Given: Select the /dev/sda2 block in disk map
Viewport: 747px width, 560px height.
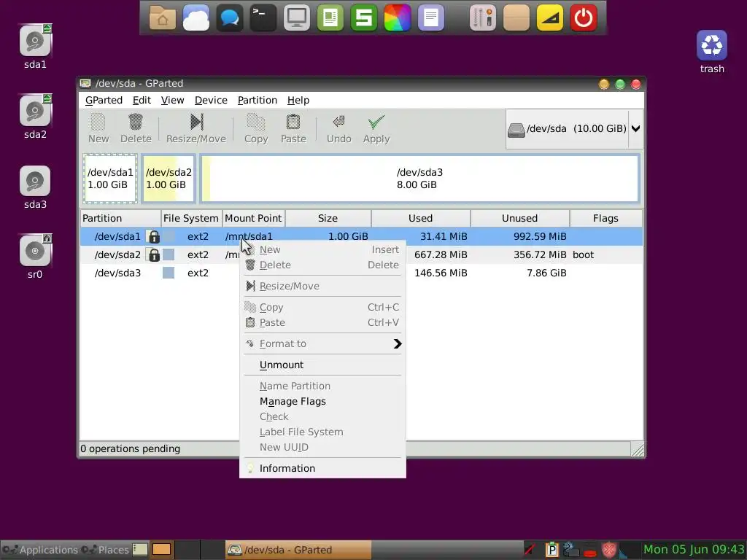Looking at the screenshot, I should 169,179.
